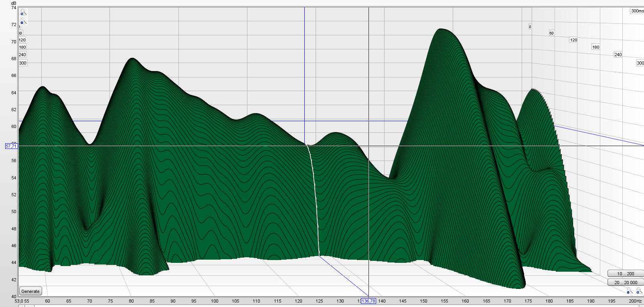Select the left-side 240 time marker
644x307 pixels.
22,55
